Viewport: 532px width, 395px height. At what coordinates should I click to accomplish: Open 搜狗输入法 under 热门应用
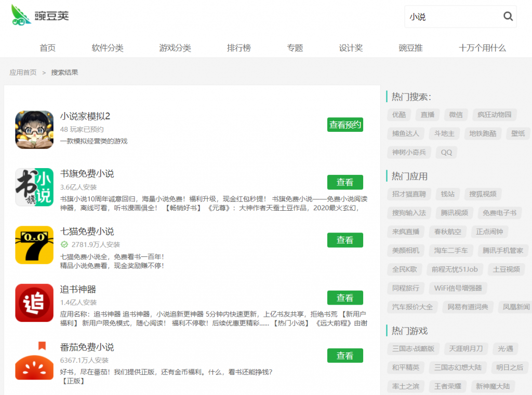tap(409, 213)
